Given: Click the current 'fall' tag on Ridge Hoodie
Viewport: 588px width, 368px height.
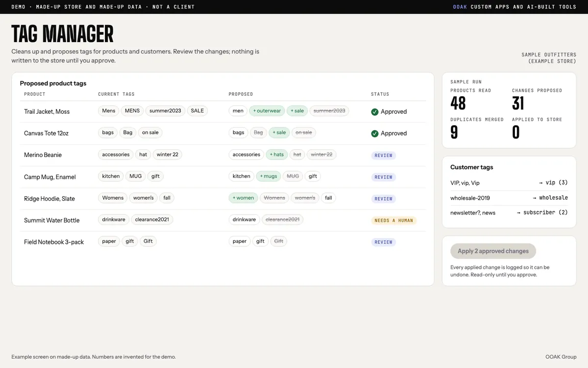Looking at the screenshot, I should click(x=167, y=198).
